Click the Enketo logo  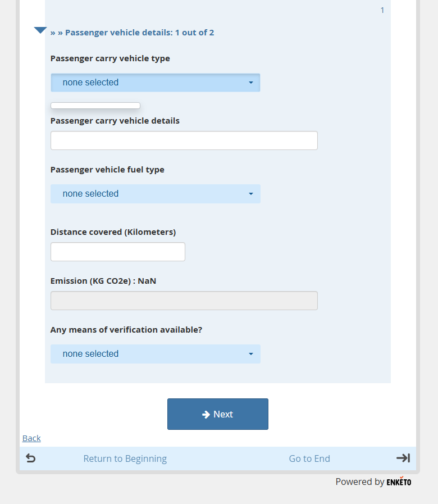coord(399,482)
